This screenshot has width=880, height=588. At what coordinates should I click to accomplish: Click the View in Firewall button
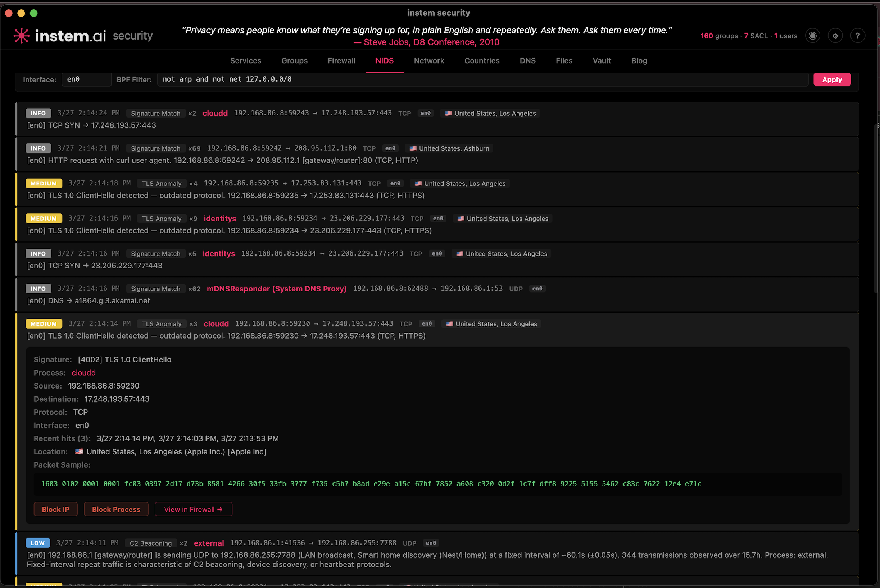(193, 509)
